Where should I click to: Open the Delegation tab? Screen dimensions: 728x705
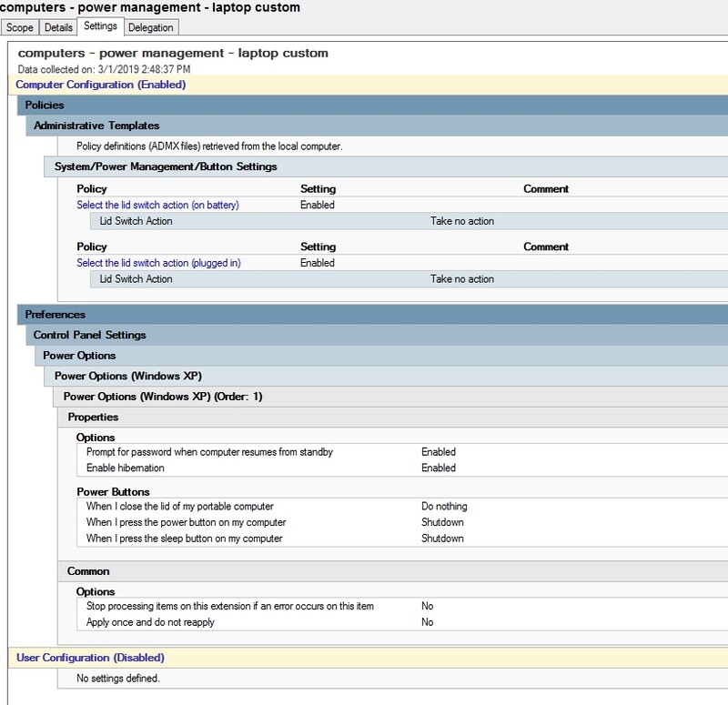[151, 27]
